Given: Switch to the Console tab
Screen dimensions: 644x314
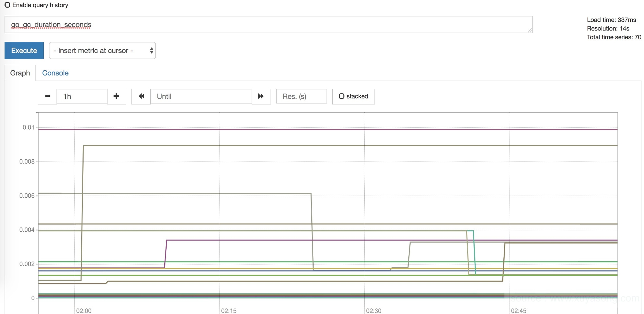Looking at the screenshot, I should (55, 73).
